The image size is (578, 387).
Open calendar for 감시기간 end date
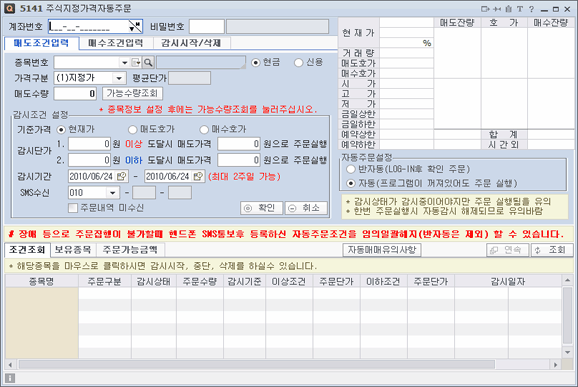click(198, 176)
